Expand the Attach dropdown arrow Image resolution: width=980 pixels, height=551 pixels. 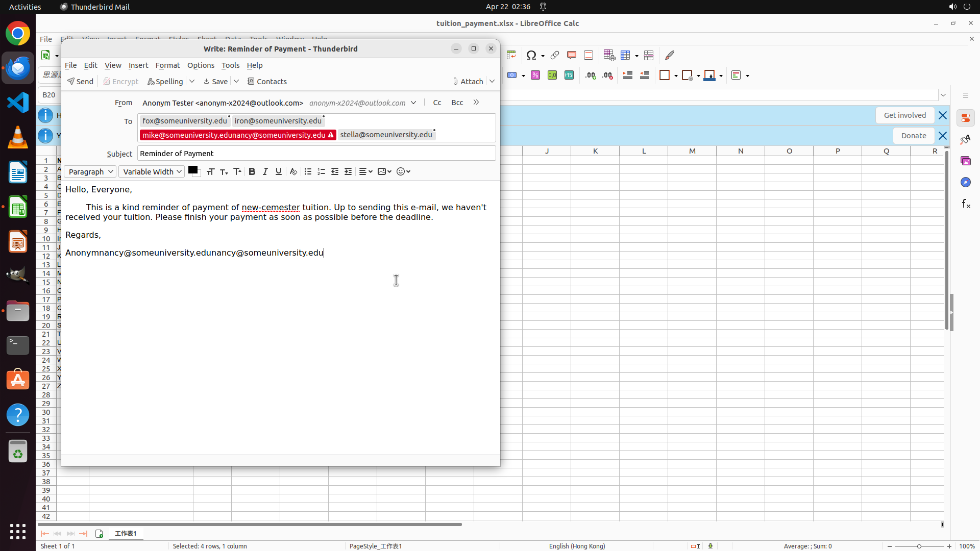tap(492, 82)
